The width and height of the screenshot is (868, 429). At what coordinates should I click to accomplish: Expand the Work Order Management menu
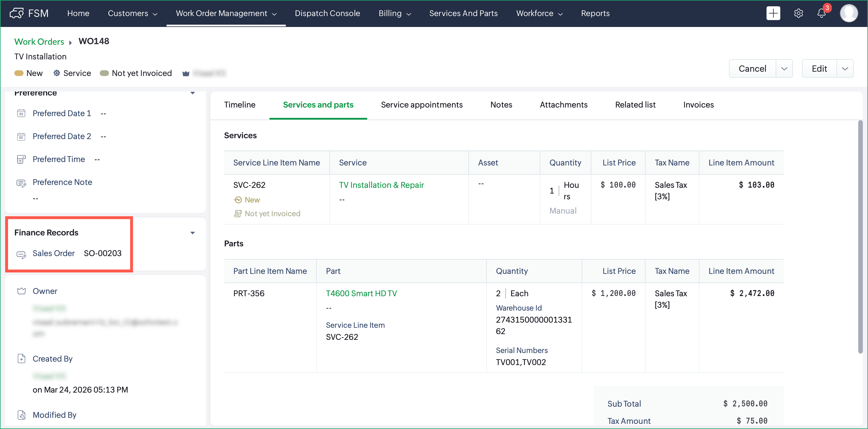pyautogui.click(x=226, y=13)
